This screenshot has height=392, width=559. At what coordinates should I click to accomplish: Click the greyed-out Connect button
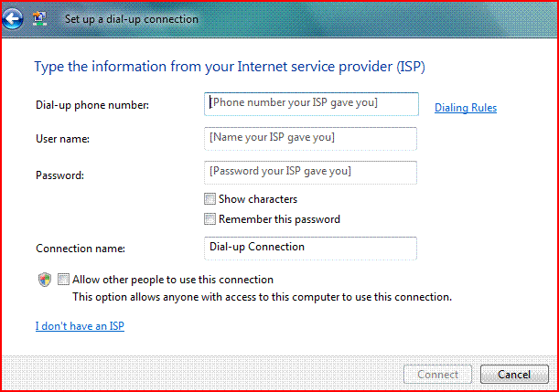pos(438,375)
